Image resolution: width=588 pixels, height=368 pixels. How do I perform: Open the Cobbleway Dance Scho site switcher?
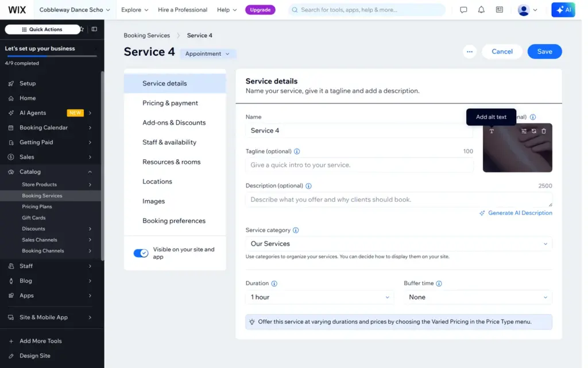[x=74, y=10]
